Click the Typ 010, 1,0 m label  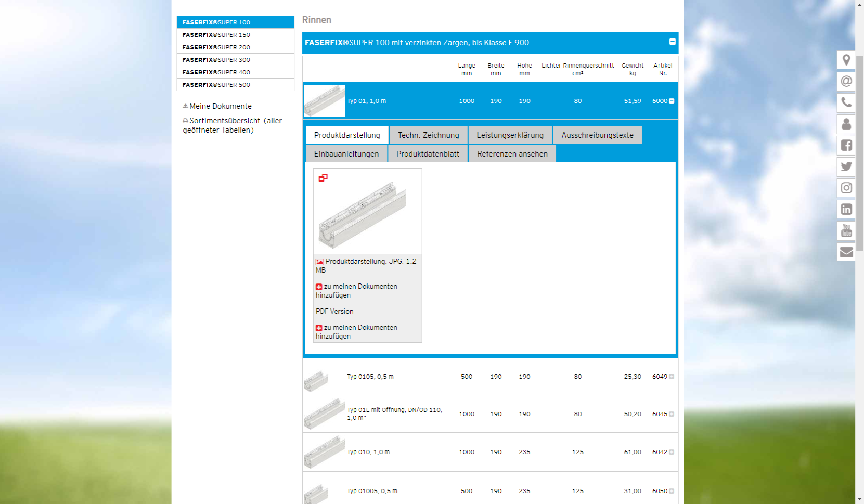point(368,452)
